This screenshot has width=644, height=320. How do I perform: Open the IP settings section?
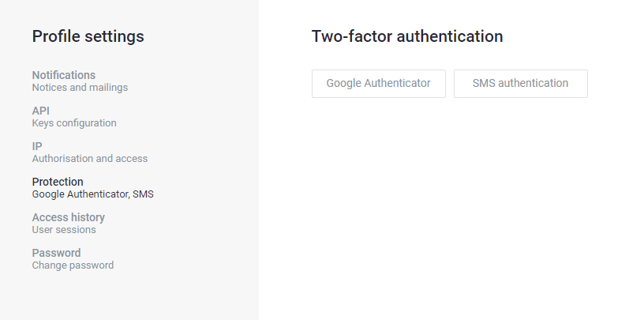[37, 146]
